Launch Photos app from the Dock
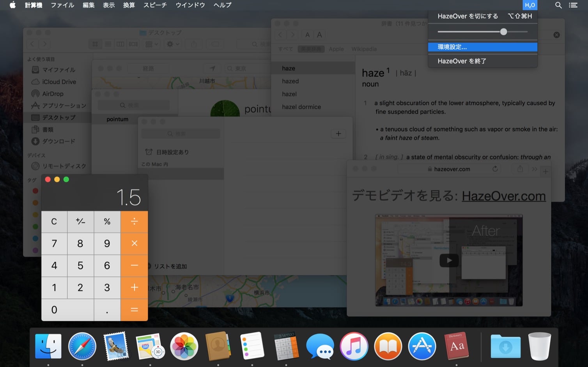 184,346
